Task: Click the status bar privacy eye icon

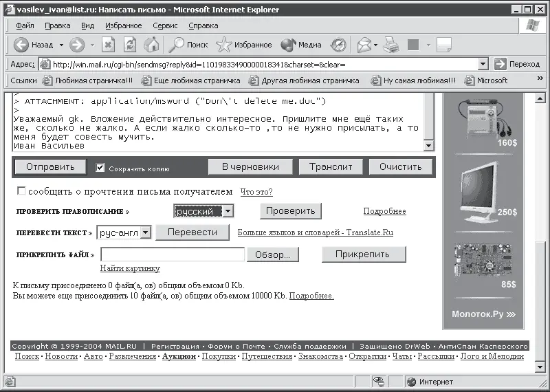Action: pyautogui.click(x=379, y=382)
